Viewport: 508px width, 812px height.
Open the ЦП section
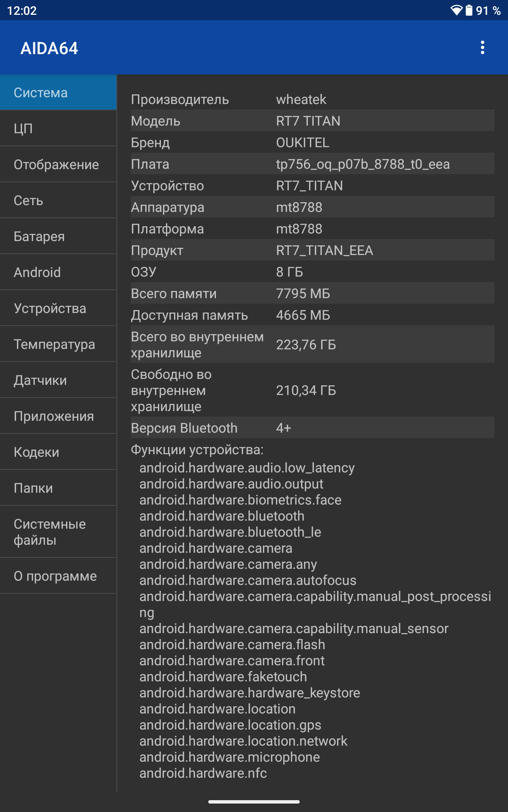[58, 129]
